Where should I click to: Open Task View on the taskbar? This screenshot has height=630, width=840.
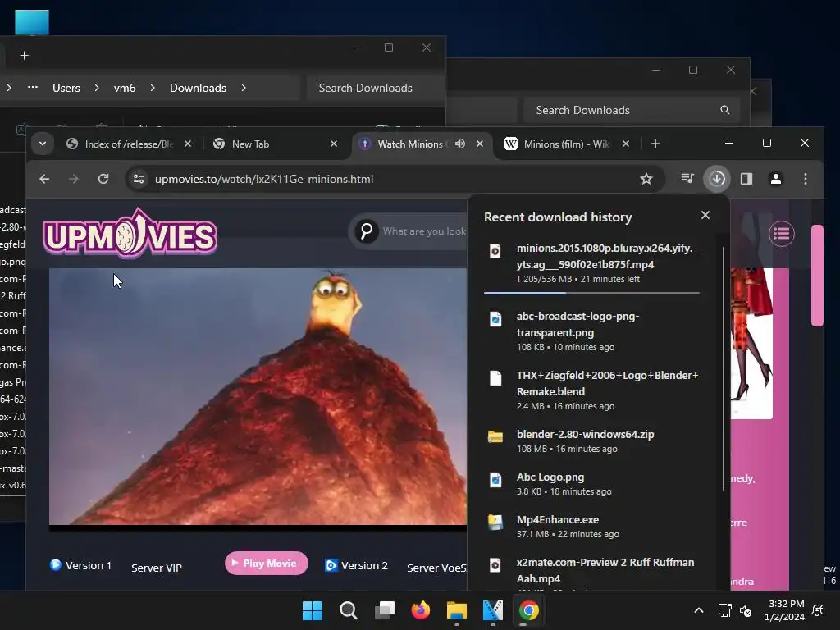click(384, 610)
